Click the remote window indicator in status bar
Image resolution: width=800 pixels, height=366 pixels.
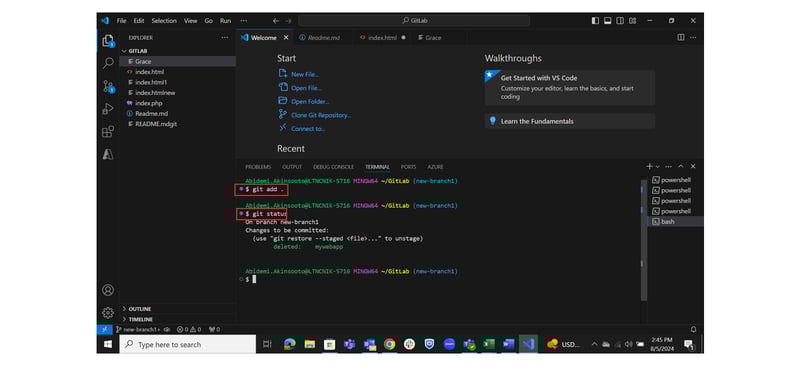[104, 329]
